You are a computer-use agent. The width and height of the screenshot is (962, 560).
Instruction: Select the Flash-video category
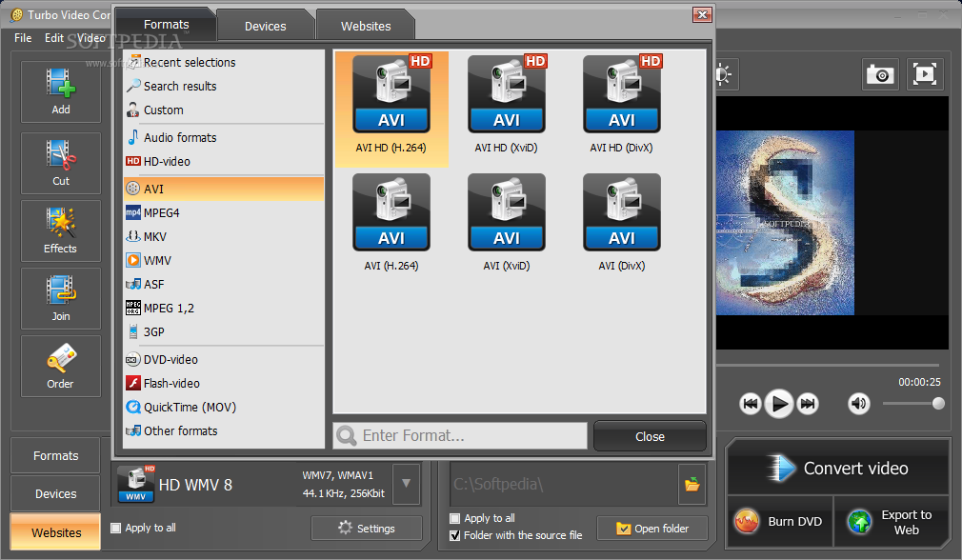(x=223, y=384)
